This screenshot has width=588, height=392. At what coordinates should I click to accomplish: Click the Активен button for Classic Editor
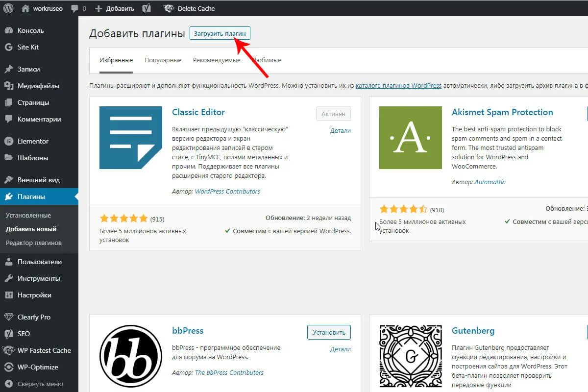[x=333, y=114]
